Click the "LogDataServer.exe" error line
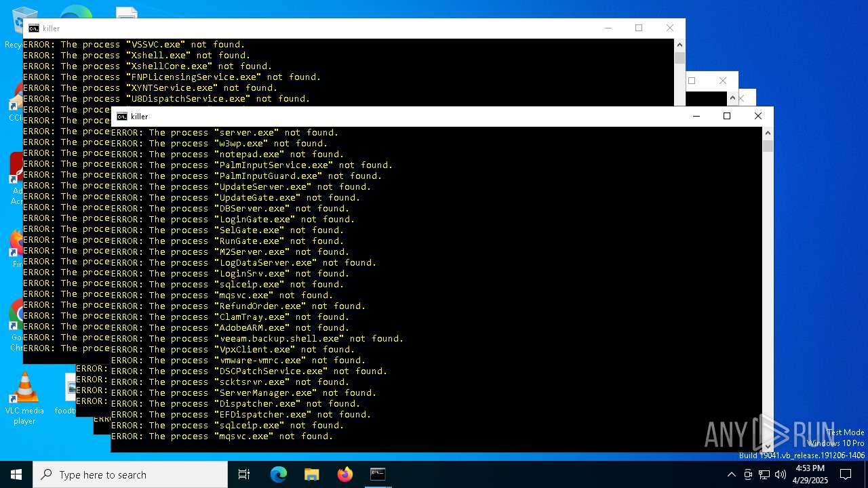Image resolution: width=868 pixels, height=488 pixels. [244, 263]
